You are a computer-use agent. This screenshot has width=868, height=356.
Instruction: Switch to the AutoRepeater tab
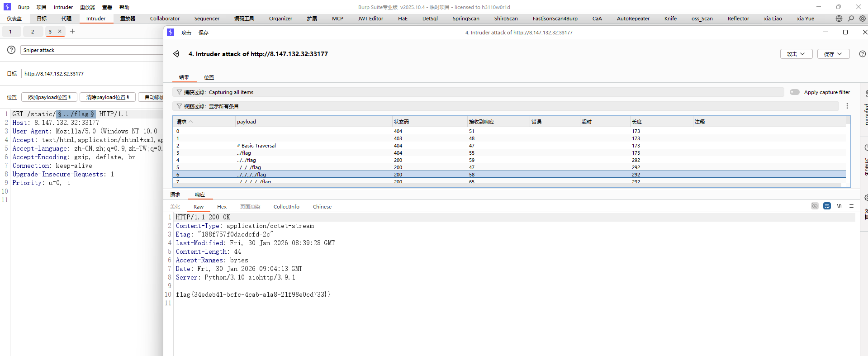[x=633, y=19]
